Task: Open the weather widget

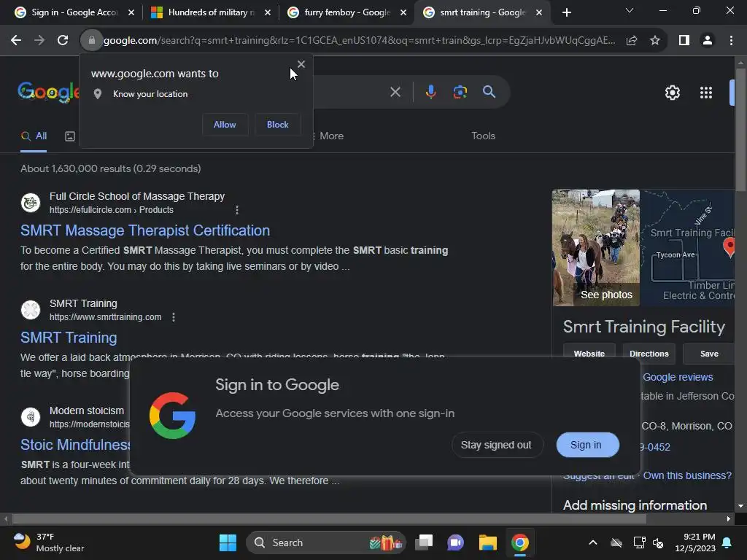Action: [x=48, y=542]
